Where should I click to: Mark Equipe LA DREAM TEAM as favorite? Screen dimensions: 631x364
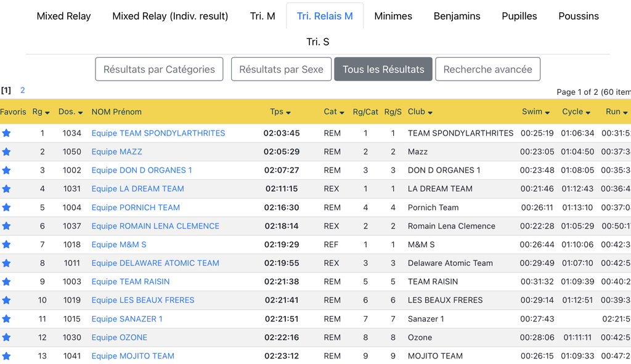point(6,189)
